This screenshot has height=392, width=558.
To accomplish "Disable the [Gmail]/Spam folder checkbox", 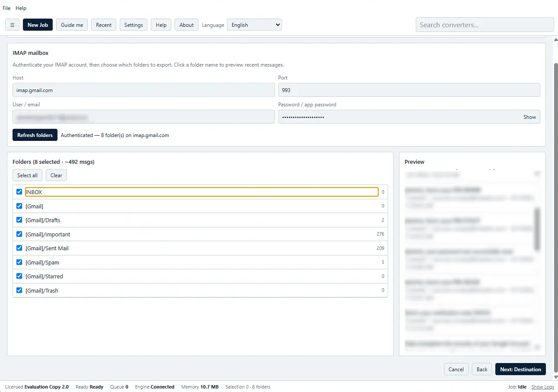I will coord(19,262).
